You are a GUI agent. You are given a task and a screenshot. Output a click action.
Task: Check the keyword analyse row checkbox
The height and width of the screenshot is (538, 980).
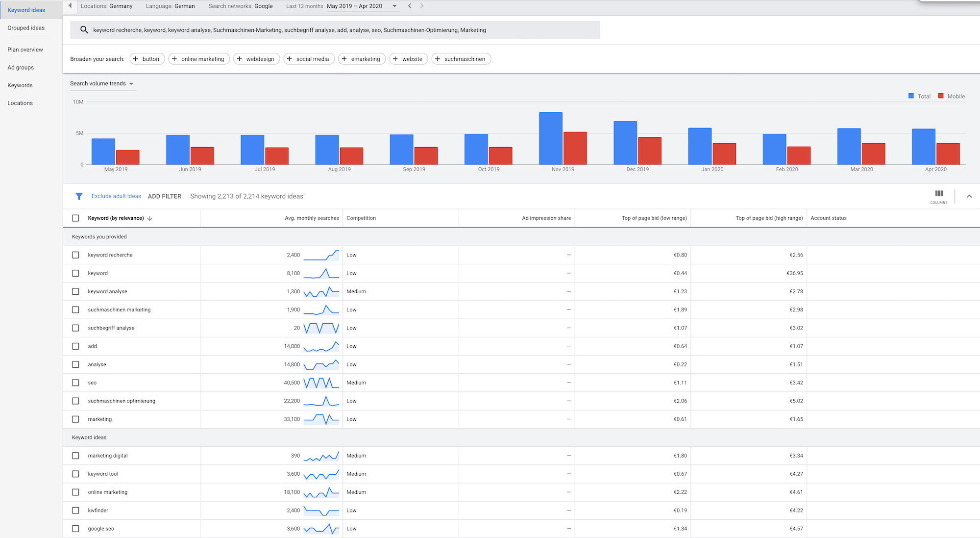[x=75, y=291]
